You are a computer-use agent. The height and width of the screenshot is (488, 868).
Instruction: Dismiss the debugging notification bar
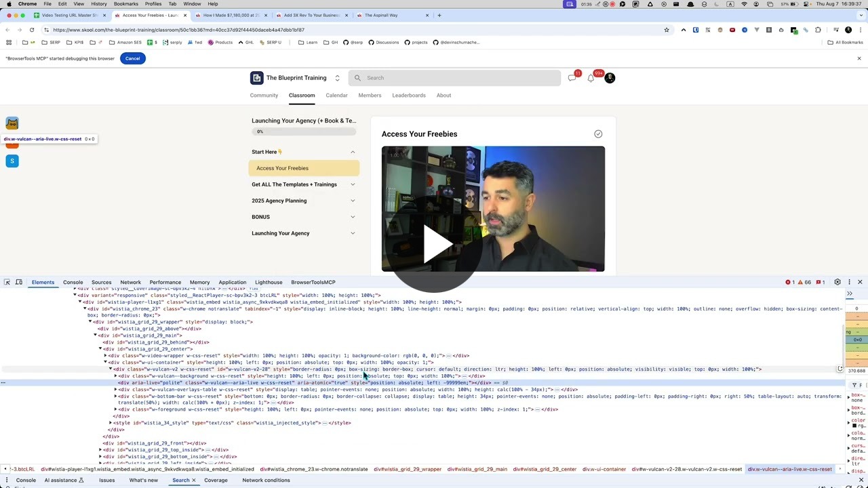click(x=859, y=58)
